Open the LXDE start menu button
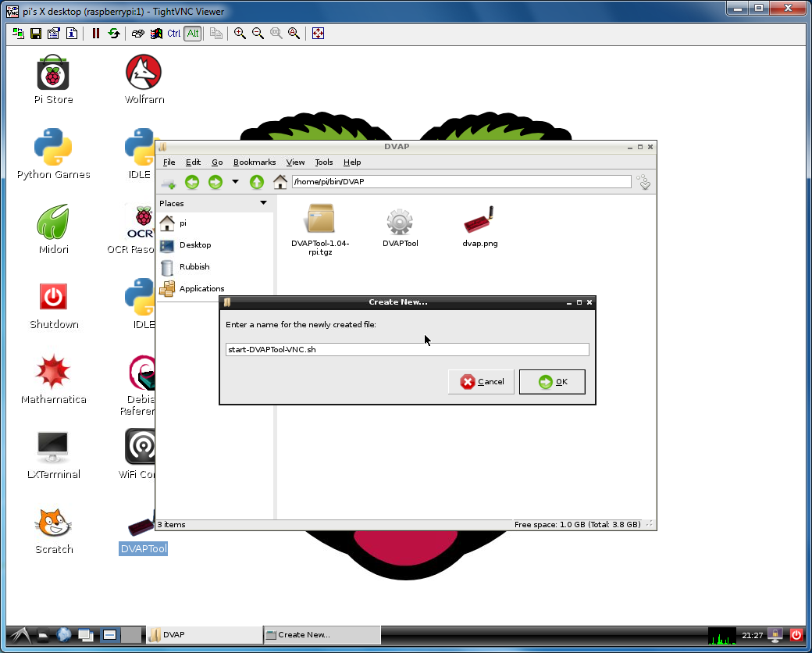The width and height of the screenshot is (812, 653). point(20,635)
